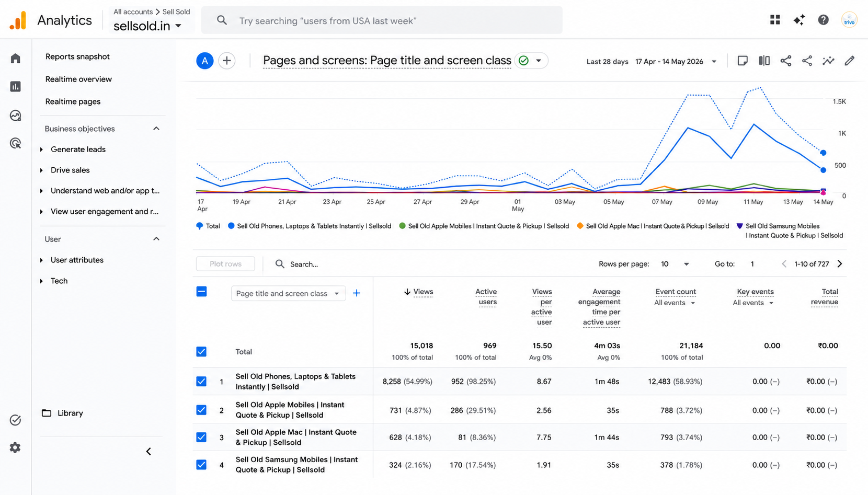Open the Google apps grid icon
Image resolution: width=868 pixels, height=495 pixels.
(775, 20)
